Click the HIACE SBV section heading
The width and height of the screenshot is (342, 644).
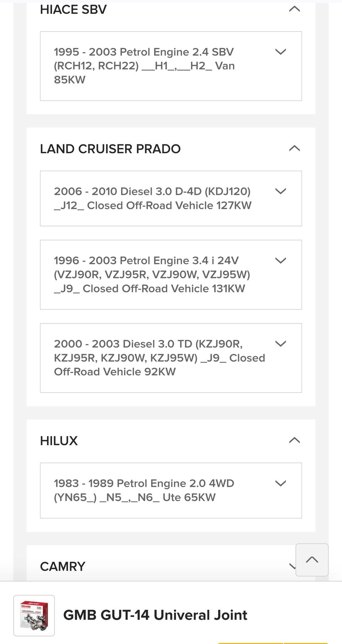pyautogui.click(x=73, y=10)
